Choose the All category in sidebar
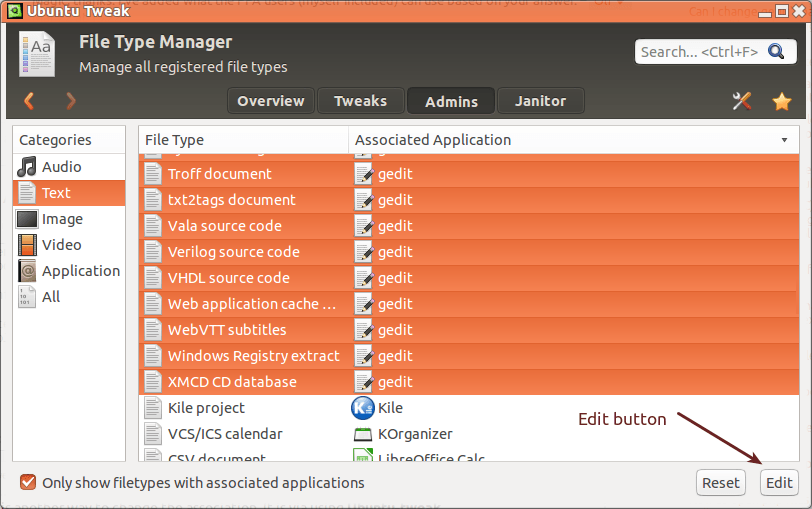This screenshot has height=509, width=812. (x=51, y=297)
